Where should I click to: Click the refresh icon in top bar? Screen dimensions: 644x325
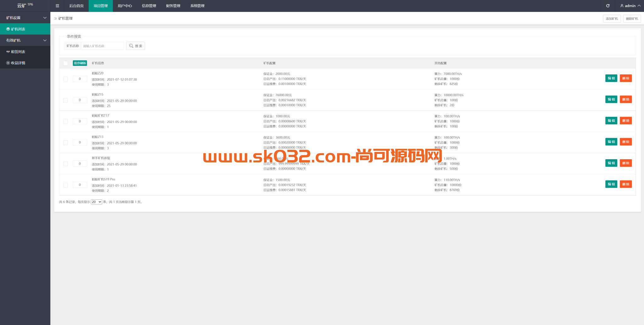point(608,6)
